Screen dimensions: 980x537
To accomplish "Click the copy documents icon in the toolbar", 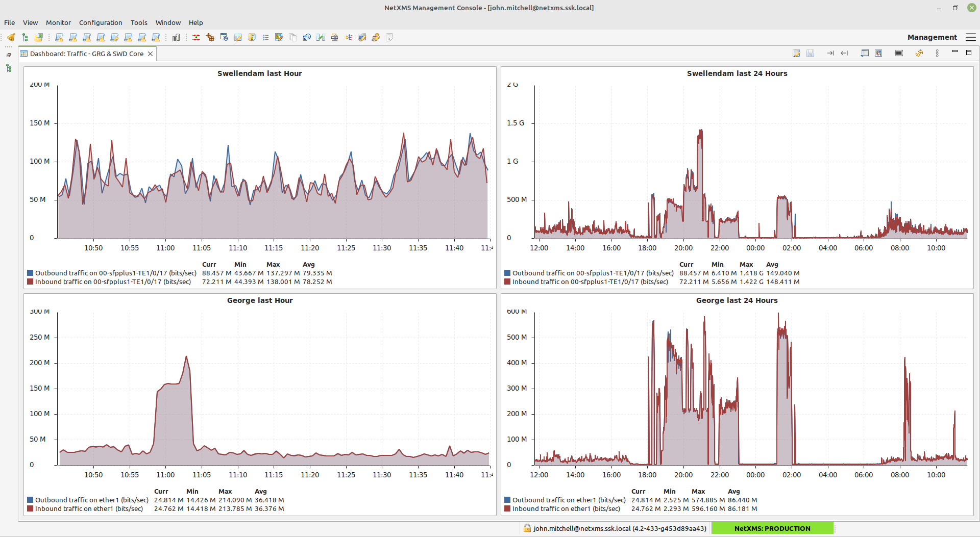I will coord(293,37).
